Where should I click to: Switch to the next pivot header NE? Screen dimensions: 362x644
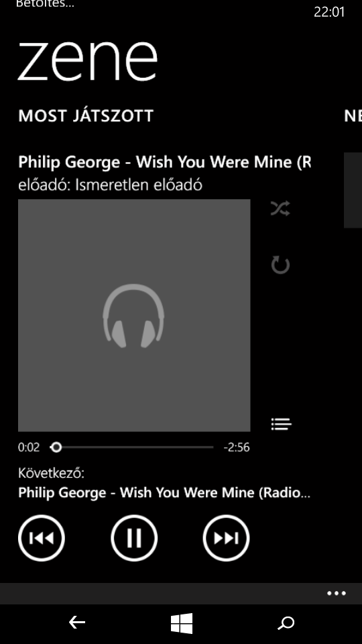[353, 116]
